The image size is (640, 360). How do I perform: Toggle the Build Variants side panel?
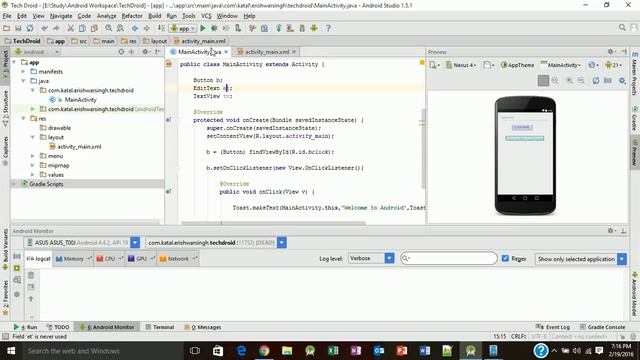(x=5, y=249)
